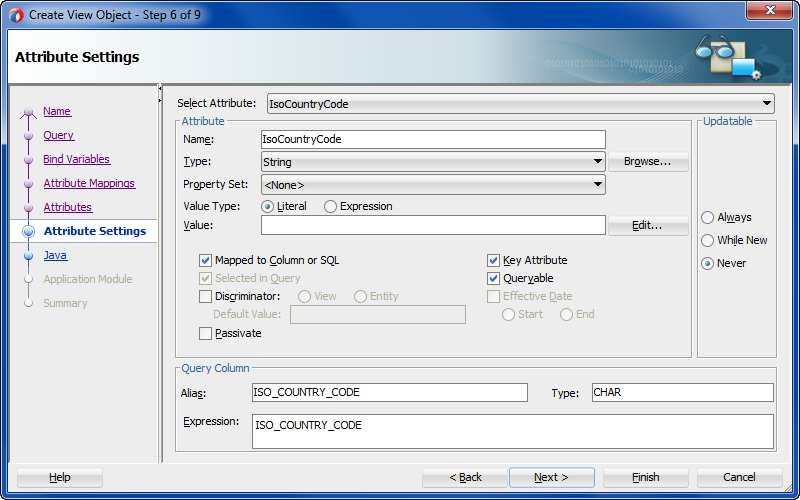This screenshot has width=800, height=500.
Task: Open the Type dropdown showing String
Action: [x=433, y=162]
